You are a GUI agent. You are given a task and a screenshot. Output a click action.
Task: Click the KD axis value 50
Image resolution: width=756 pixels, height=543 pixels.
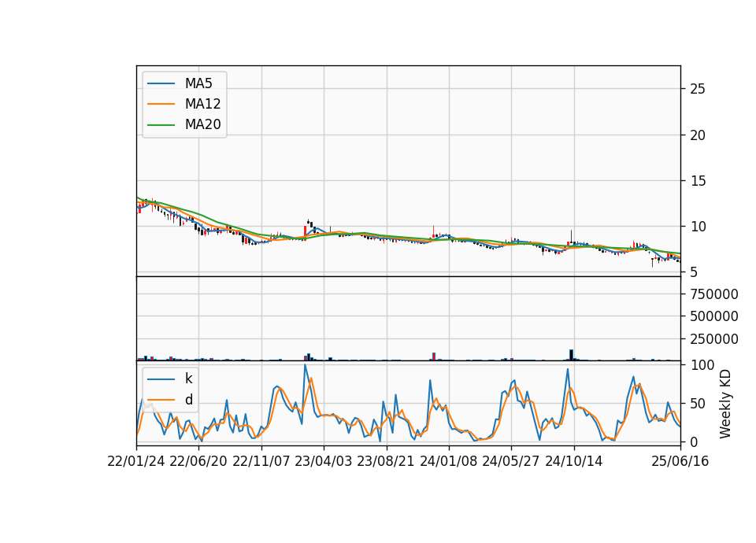(x=698, y=404)
